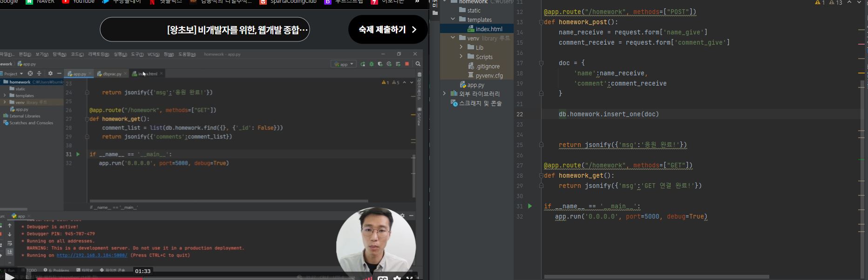Click warning count indicator showing 13 in right editor
Image resolution: width=868 pixels, height=280 pixels.
tap(836, 2)
